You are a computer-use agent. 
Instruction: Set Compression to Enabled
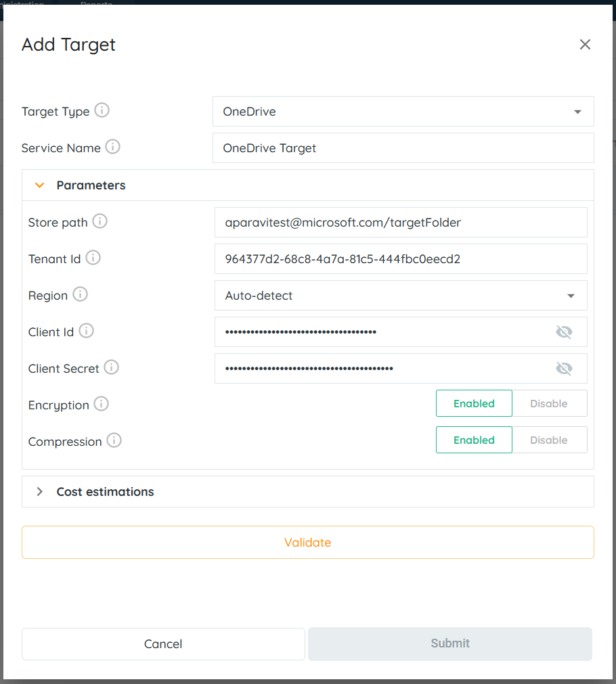pyautogui.click(x=474, y=440)
